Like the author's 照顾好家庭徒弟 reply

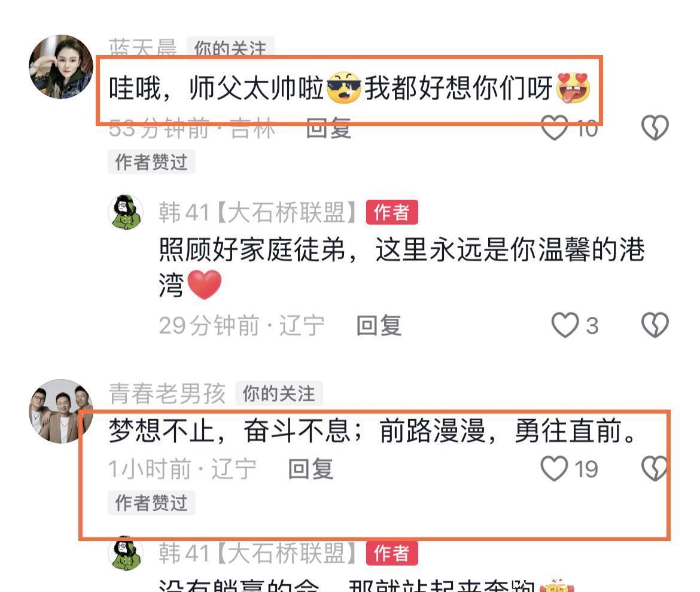coord(565,325)
